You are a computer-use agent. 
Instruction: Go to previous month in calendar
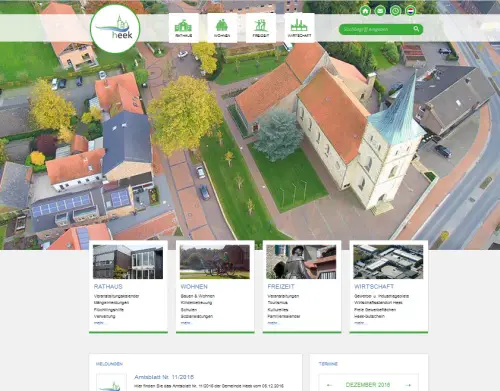tap(329, 385)
